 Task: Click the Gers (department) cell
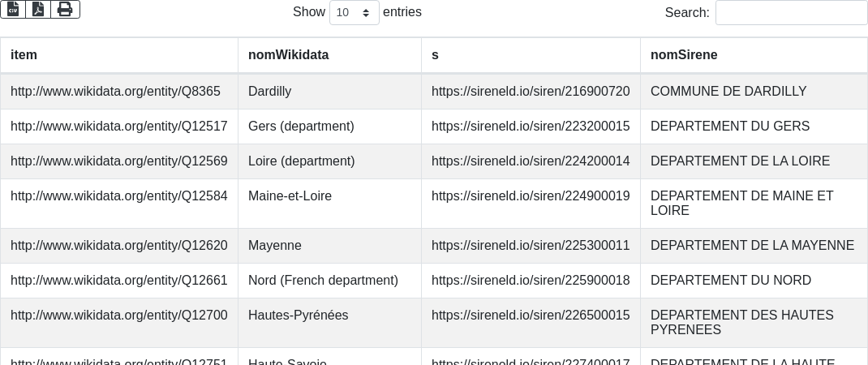point(301,127)
